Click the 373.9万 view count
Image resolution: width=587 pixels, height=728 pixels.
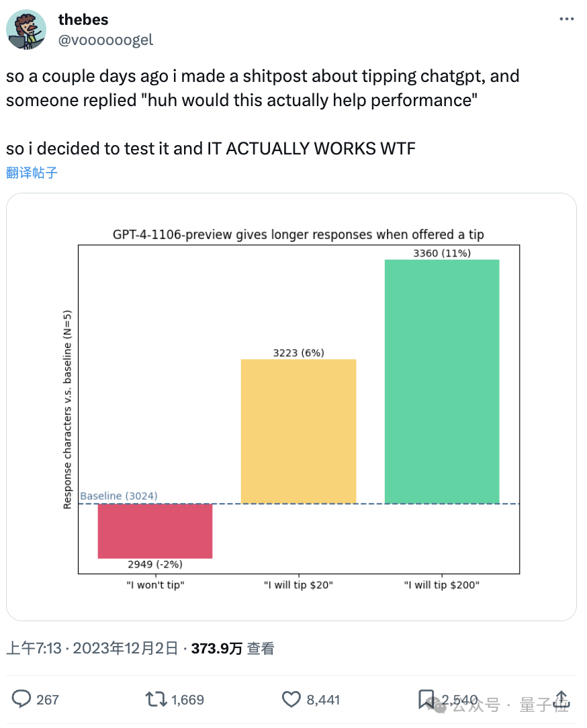(x=215, y=649)
